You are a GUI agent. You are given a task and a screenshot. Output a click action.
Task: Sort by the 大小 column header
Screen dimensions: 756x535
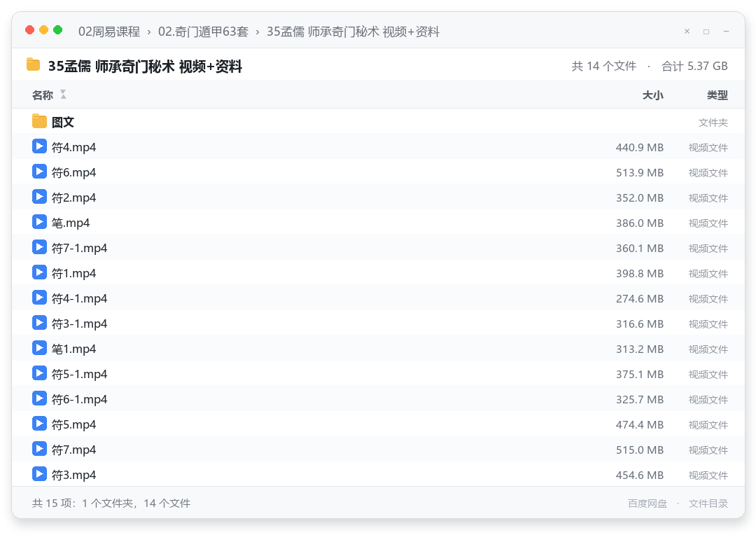point(653,95)
